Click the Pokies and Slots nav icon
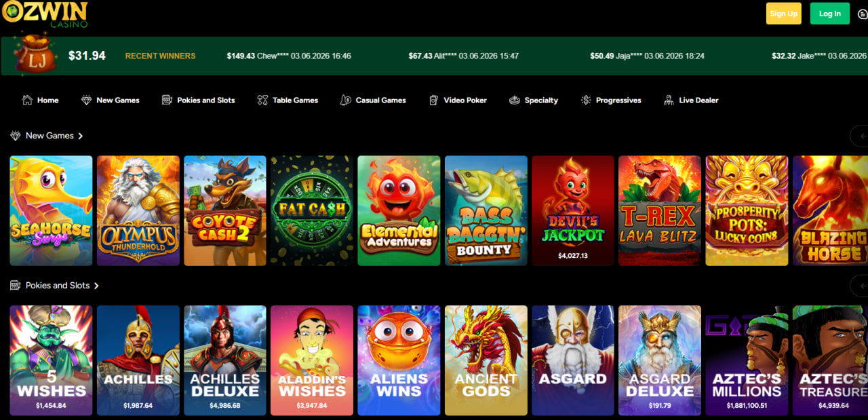The width and height of the screenshot is (868, 420). pyautogui.click(x=167, y=100)
